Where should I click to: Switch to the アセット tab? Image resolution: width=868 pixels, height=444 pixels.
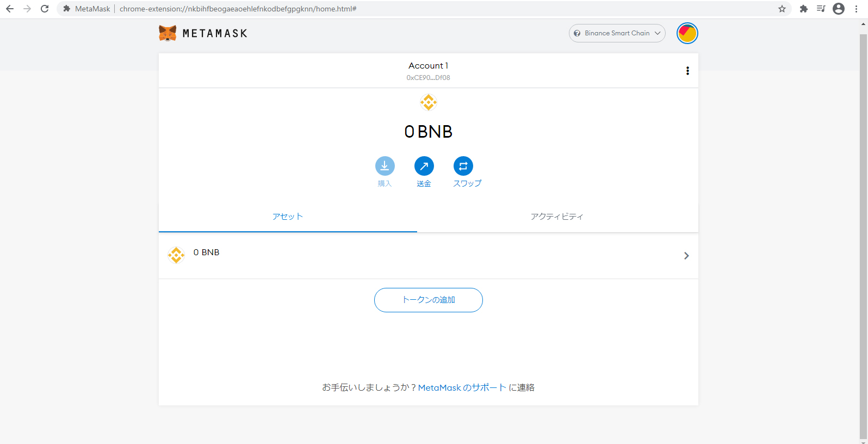288,217
